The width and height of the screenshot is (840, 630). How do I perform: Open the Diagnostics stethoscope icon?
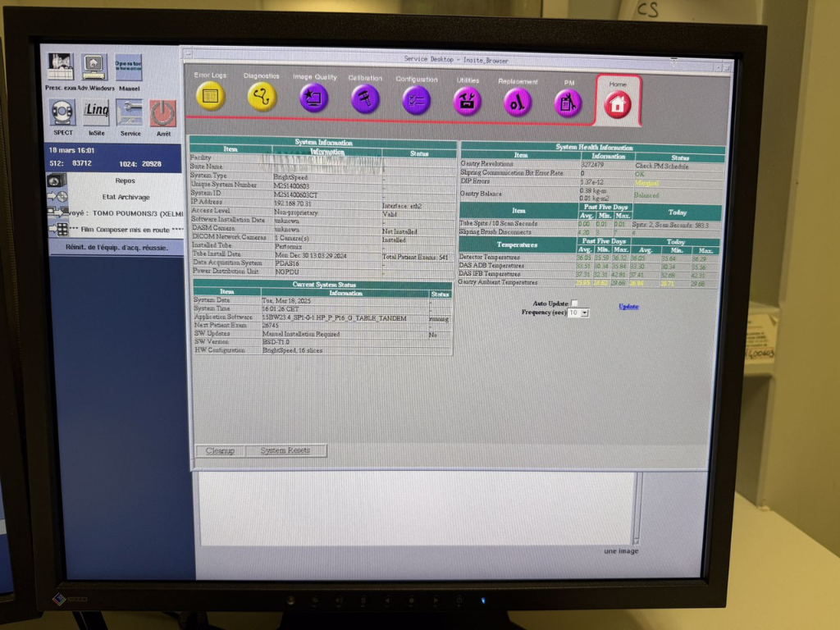point(262,97)
